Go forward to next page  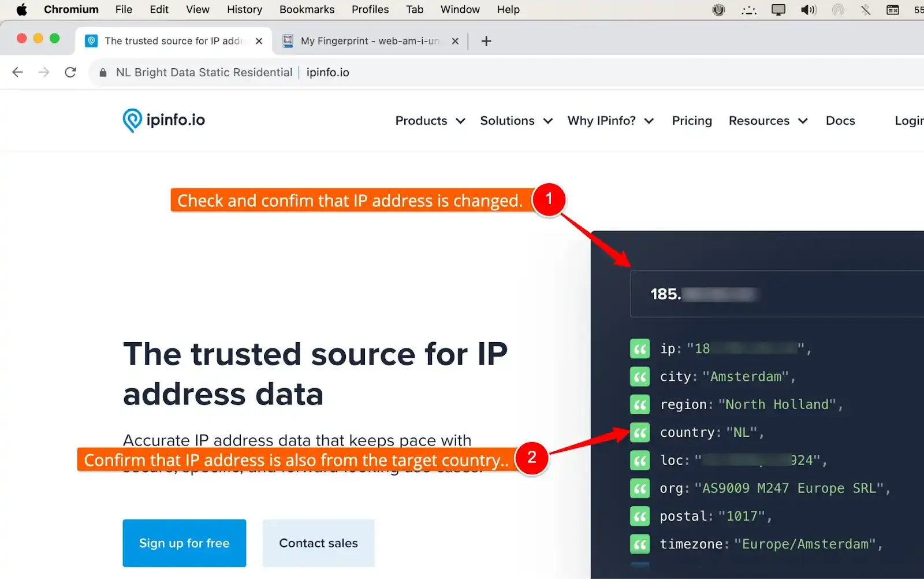pyautogui.click(x=44, y=72)
